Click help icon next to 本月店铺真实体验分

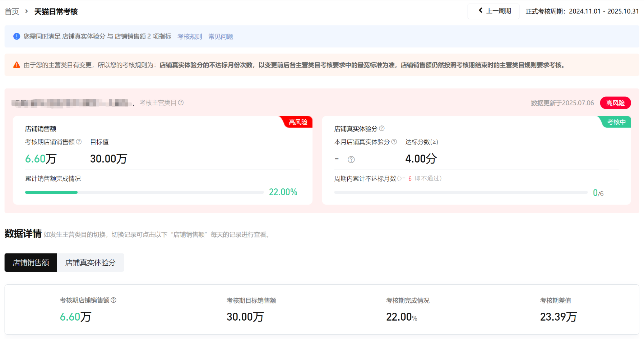coord(394,142)
